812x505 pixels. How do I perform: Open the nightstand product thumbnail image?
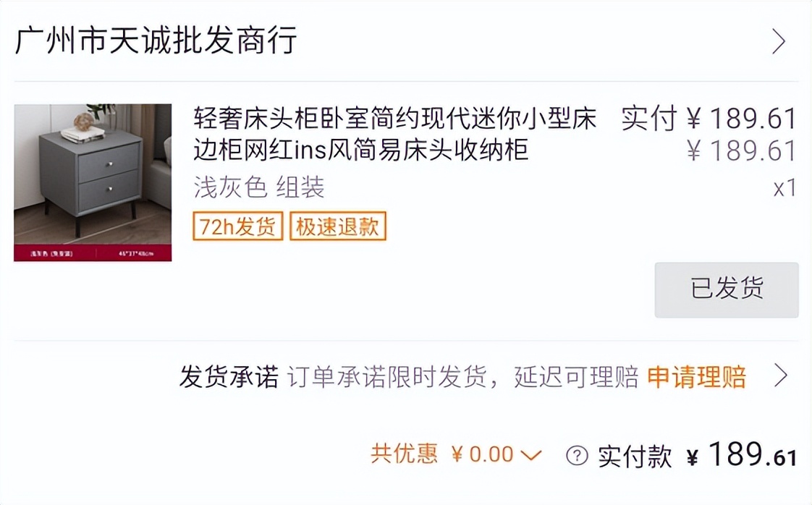point(93,182)
